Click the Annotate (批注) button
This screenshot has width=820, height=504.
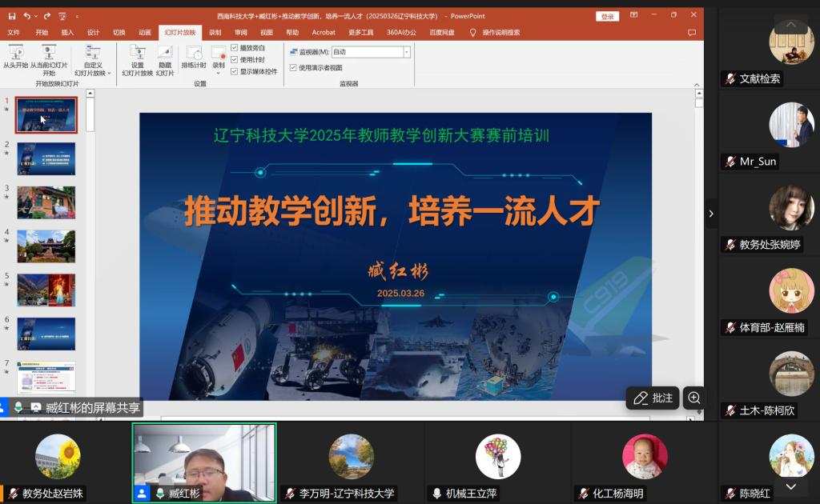[653, 398]
